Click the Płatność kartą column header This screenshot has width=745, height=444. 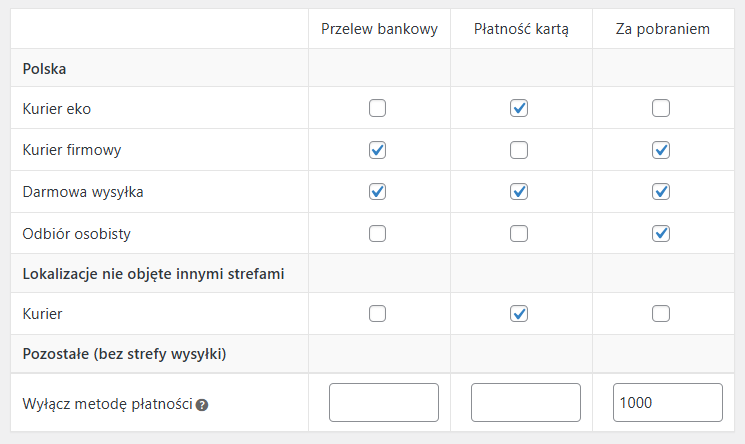[x=521, y=29]
